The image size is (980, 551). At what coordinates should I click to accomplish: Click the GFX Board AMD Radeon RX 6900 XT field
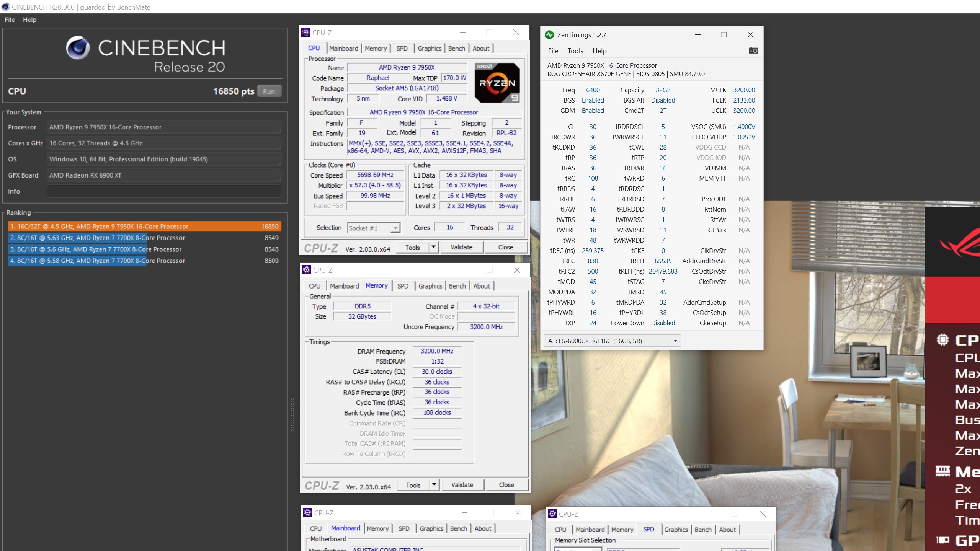click(164, 175)
